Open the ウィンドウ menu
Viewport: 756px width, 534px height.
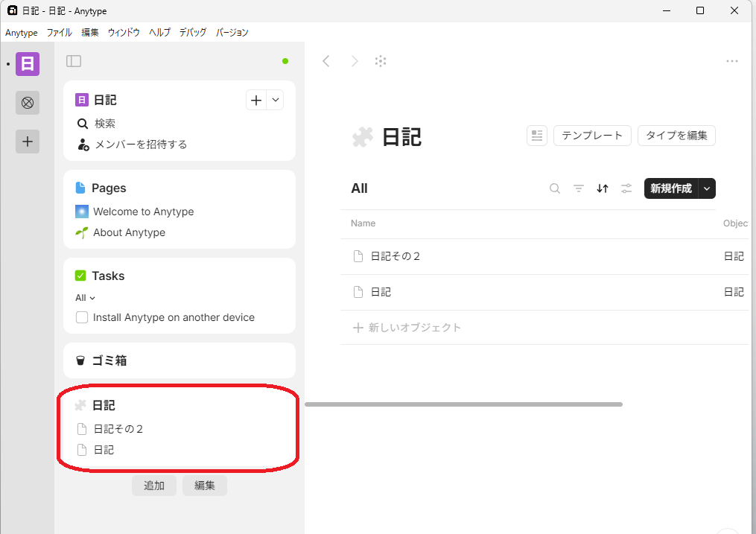124,33
